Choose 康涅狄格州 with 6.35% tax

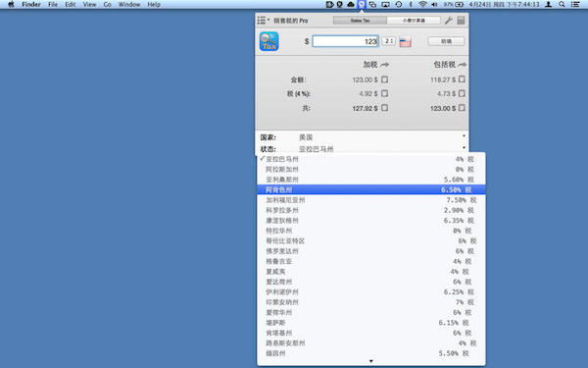pyautogui.click(x=371, y=221)
